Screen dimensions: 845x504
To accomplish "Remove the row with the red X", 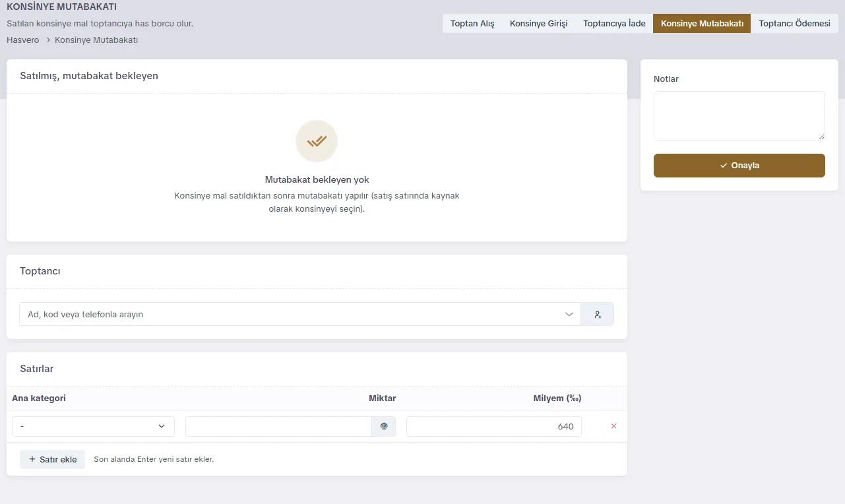I will click(614, 426).
